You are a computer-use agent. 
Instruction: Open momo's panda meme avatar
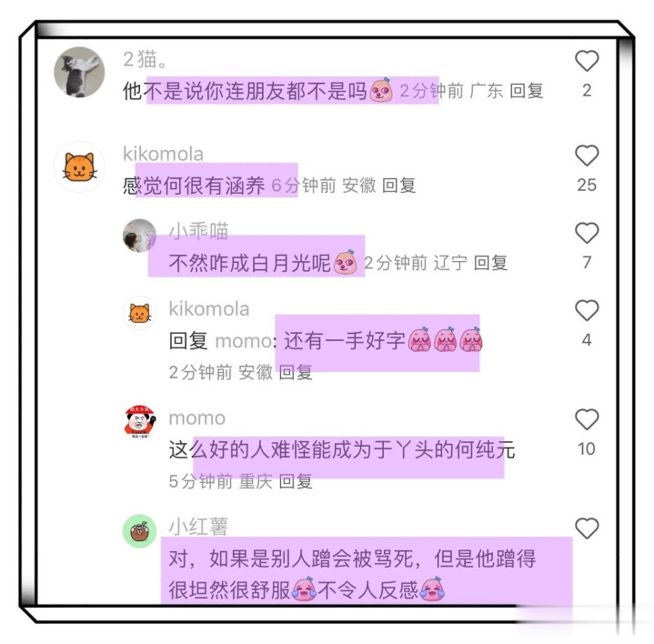coord(139,421)
